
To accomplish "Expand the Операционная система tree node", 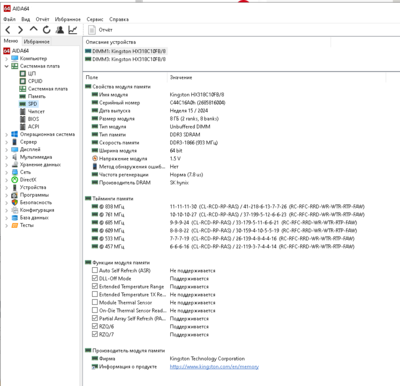I will [6, 135].
